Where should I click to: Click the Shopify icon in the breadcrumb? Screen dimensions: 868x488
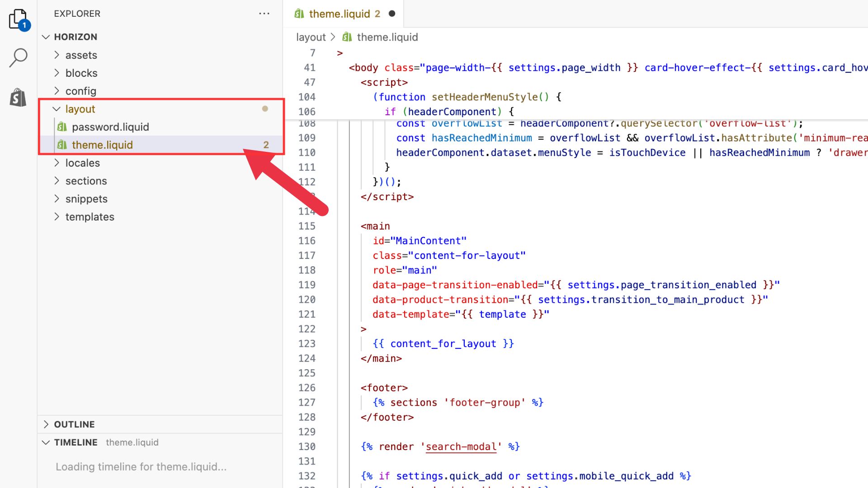click(347, 37)
